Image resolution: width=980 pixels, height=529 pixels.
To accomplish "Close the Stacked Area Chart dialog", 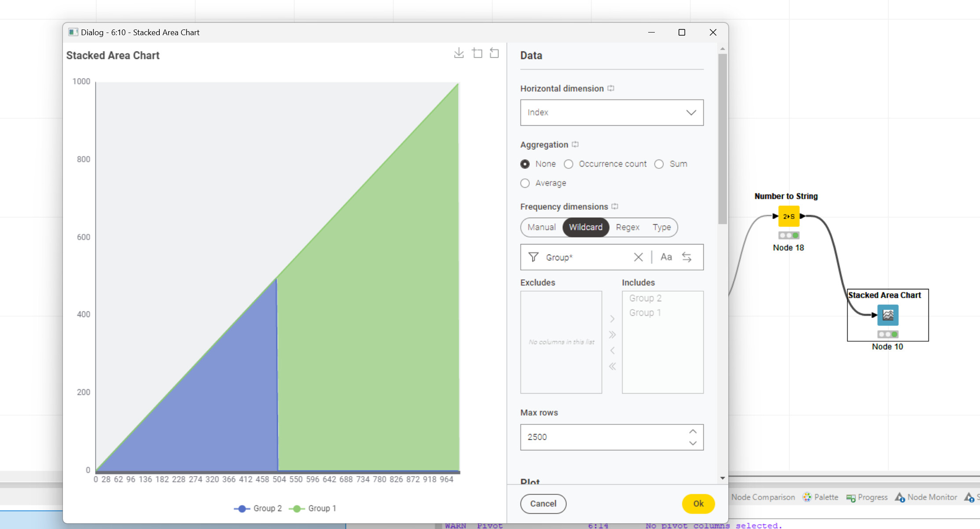I will [x=713, y=33].
